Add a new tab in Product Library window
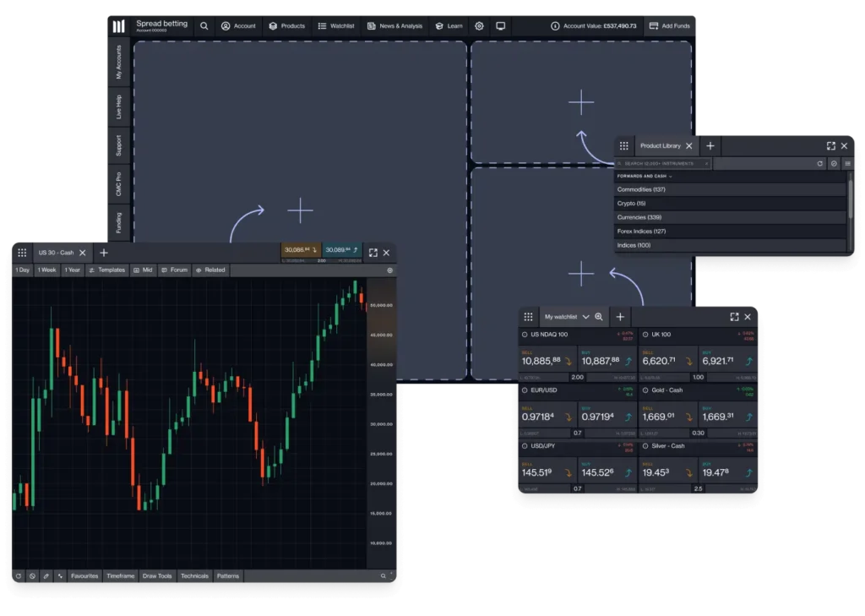This screenshot has height=616, width=865. point(710,145)
